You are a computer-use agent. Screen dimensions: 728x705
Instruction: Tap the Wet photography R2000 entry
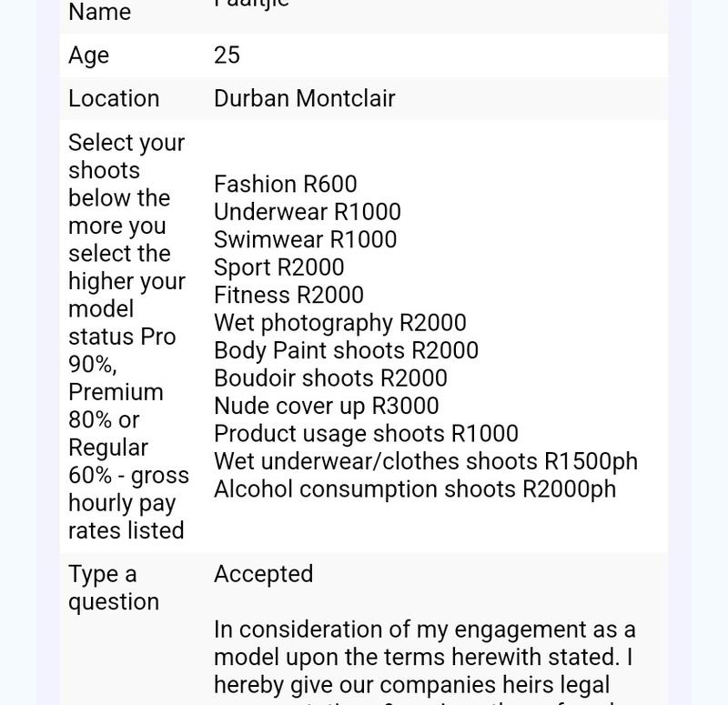(x=339, y=323)
